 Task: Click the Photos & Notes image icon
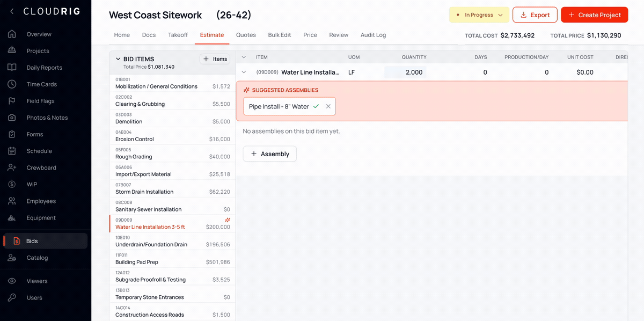point(12,118)
